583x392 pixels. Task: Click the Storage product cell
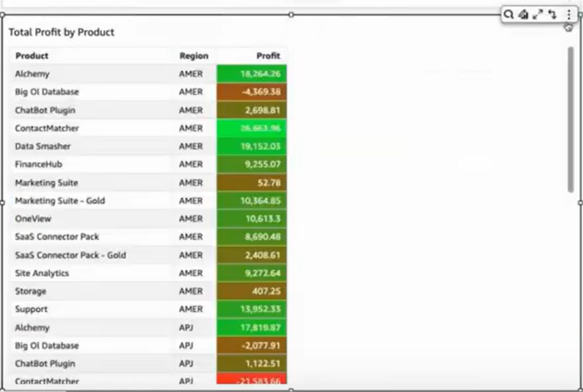point(31,292)
